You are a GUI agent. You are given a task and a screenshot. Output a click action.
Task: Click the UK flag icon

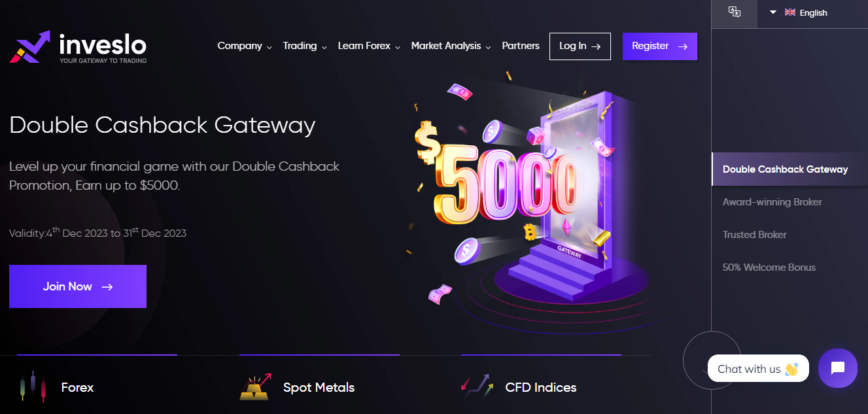coord(790,12)
